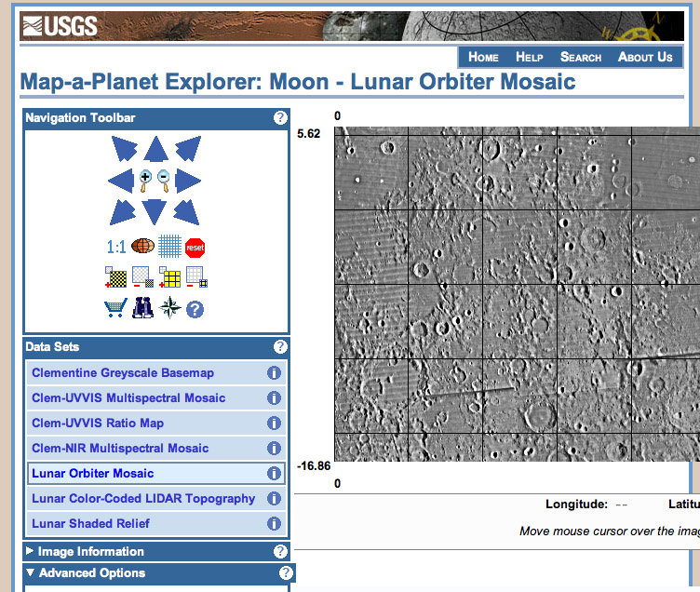Click the zoom in magnifier icon
This screenshot has width=700, height=592.
pos(146,180)
